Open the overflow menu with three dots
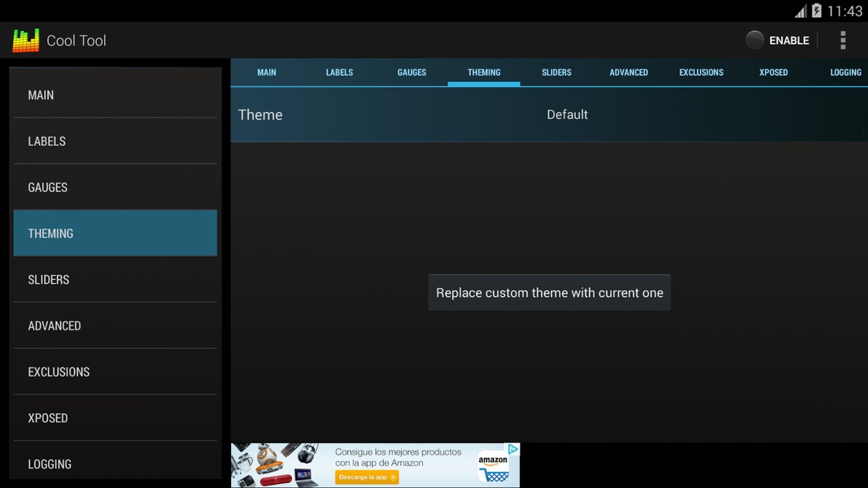The width and height of the screenshot is (868, 488). click(x=843, y=41)
